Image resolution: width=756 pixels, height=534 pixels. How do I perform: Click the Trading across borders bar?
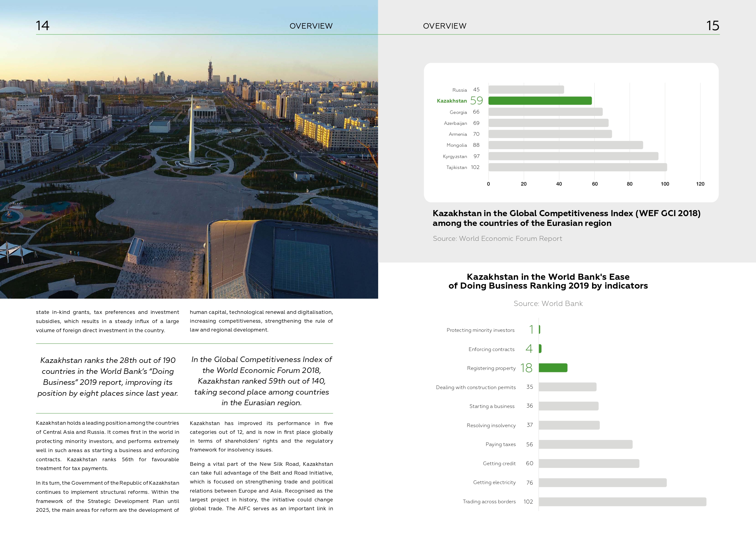coord(622,501)
